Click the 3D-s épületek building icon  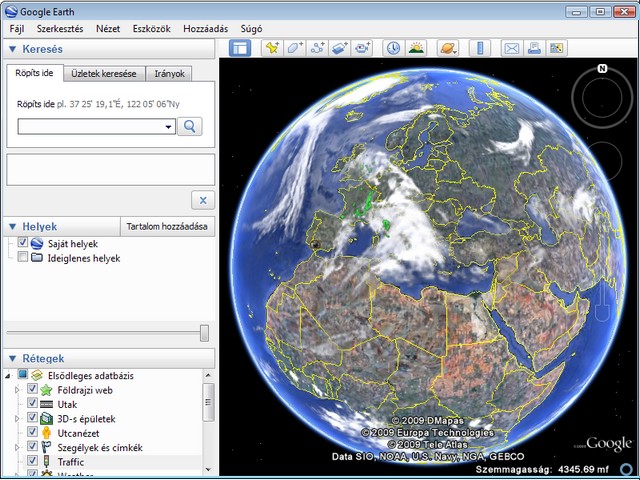click(x=46, y=418)
